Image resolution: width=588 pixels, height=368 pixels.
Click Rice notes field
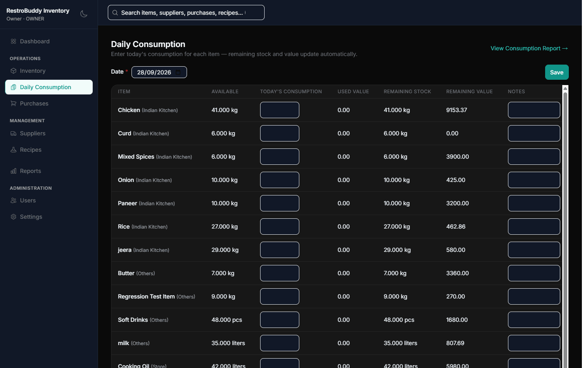point(534,227)
